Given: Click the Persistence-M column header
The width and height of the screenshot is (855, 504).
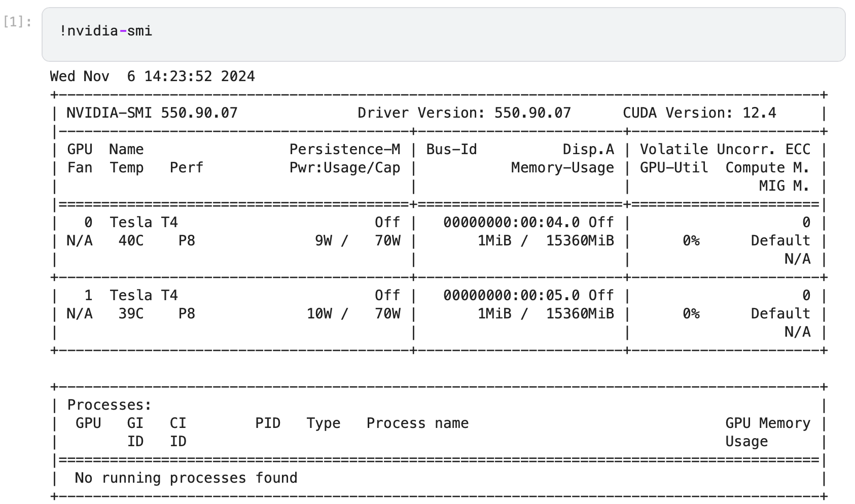Looking at the screenshot, I should tap(344, 150).
